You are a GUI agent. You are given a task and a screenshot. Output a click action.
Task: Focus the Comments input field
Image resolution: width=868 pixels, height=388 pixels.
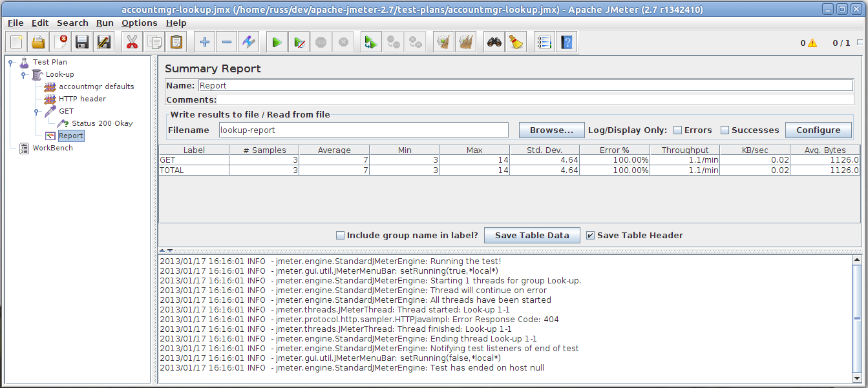coord(536,100)
